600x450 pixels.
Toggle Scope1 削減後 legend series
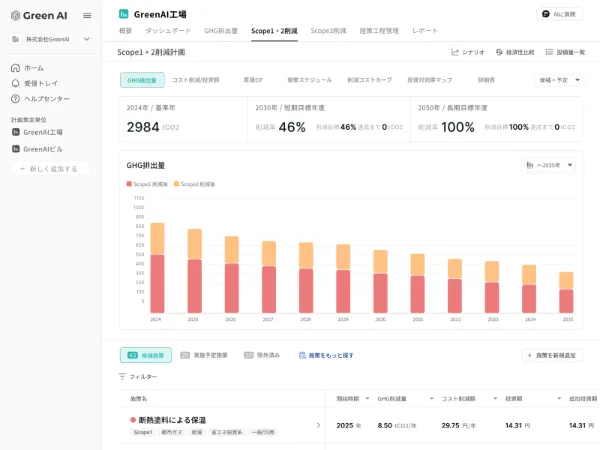click(x=148, y=184)
